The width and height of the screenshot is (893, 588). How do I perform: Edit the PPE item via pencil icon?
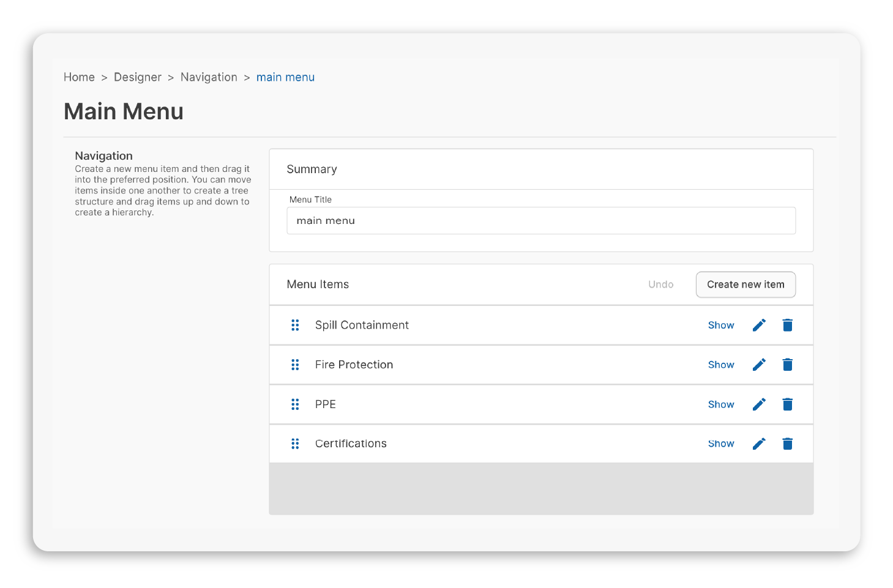click(758, 404)
